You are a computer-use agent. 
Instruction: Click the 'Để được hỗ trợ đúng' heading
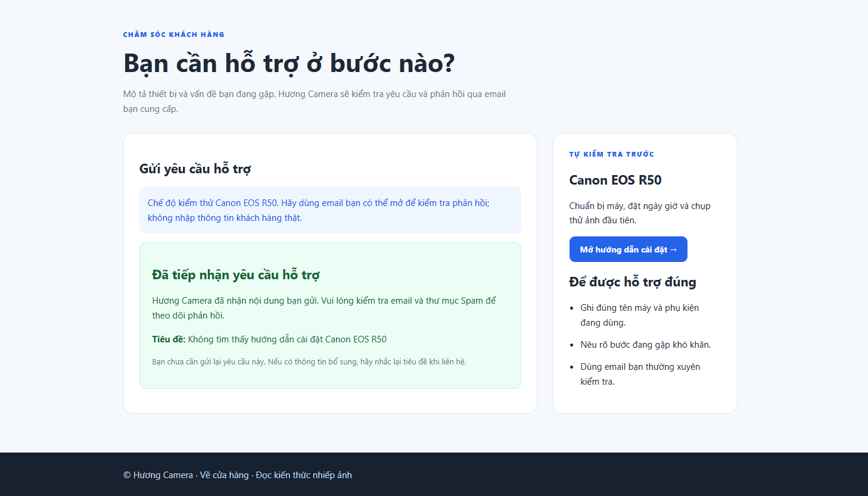point(633,282)
